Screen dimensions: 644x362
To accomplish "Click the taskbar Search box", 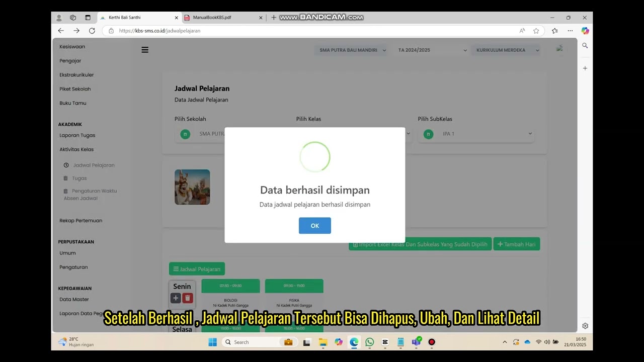I will (260, 342).
